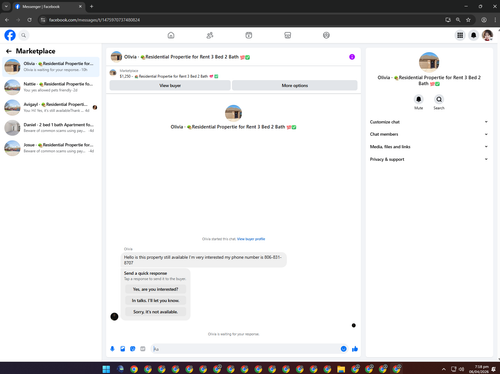The height and width of the screenshot is (374, 500).
Task: Click into the message text box
Action: [245, 349]
